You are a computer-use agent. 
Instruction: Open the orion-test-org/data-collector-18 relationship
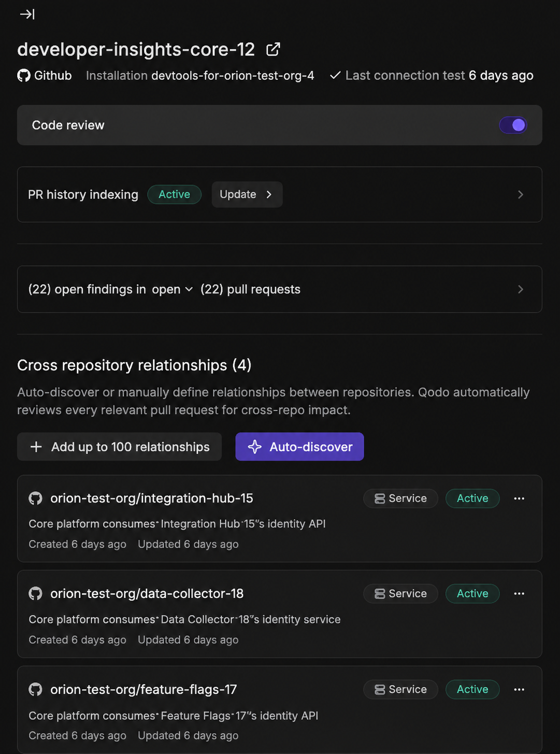[x=147, y=594]
